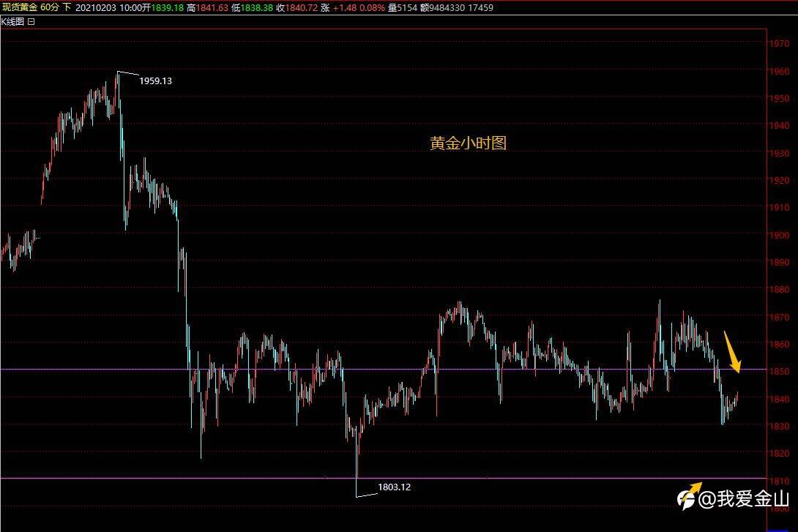Click the 20210203 10:00 date readout
The height and width of the screenshot is (532, 798).
pyautogui.click(x=108, y=7)
